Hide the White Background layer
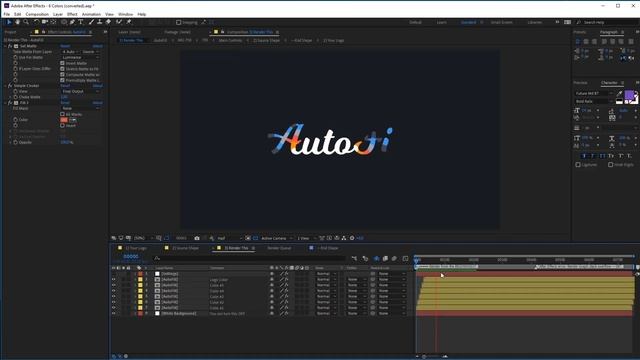Screen dimensions: 640x360 (x=113, y=313)
